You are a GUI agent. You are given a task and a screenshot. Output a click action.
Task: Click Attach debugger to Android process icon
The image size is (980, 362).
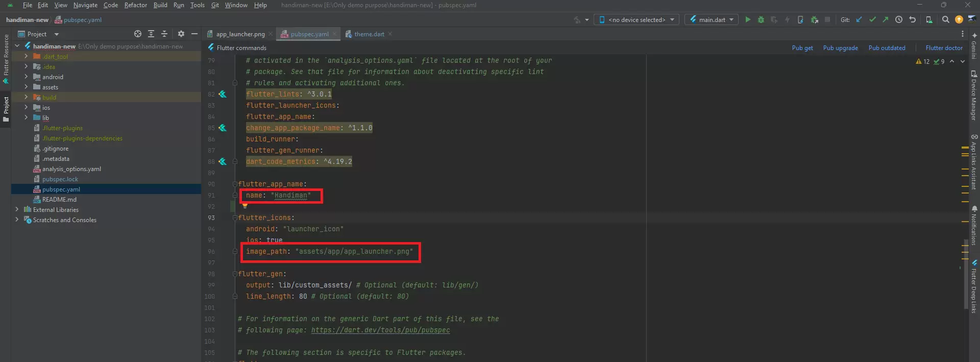pos(814,19)
